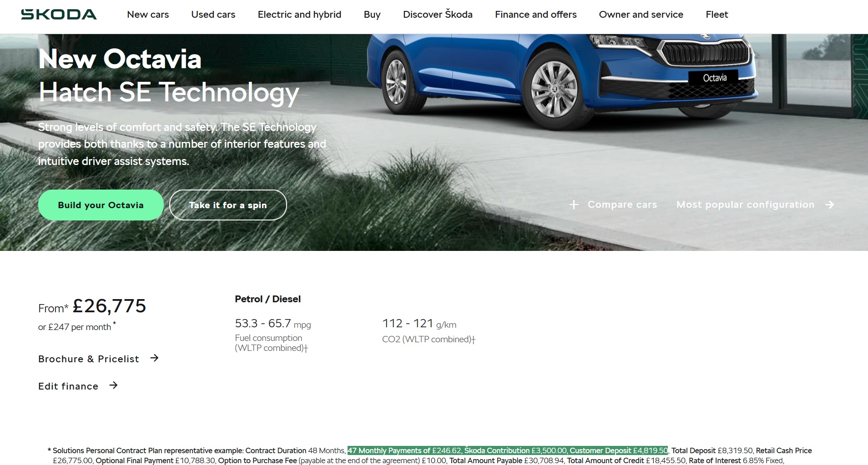Click the plus icon beside Compare cars
868x465 pixels.
coord(574,205)
